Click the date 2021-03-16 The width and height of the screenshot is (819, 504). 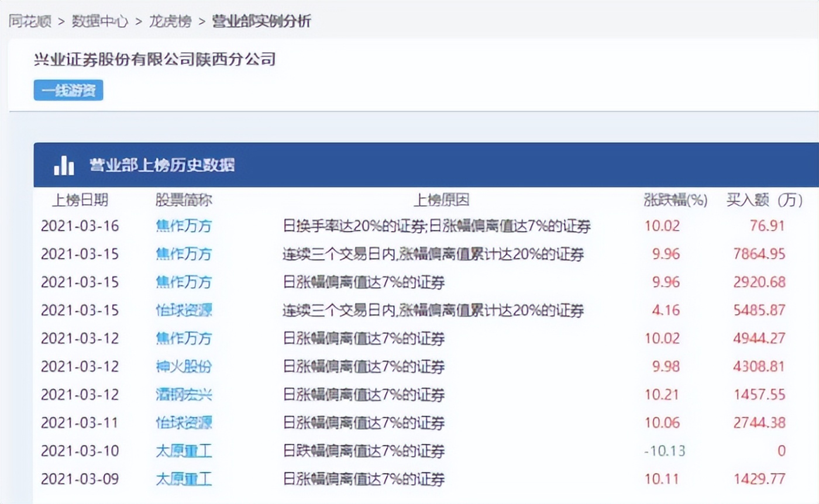(80, 226)
